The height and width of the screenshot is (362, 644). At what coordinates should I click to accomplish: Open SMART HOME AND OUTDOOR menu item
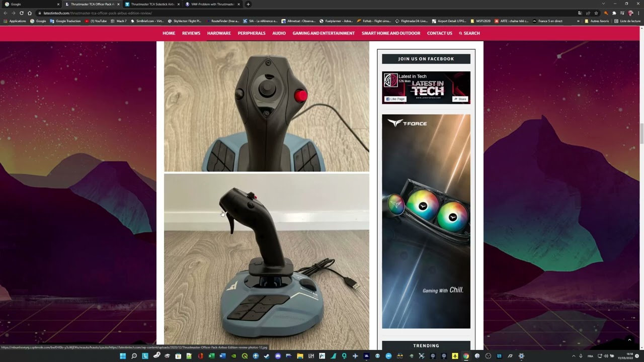(391, 33)
